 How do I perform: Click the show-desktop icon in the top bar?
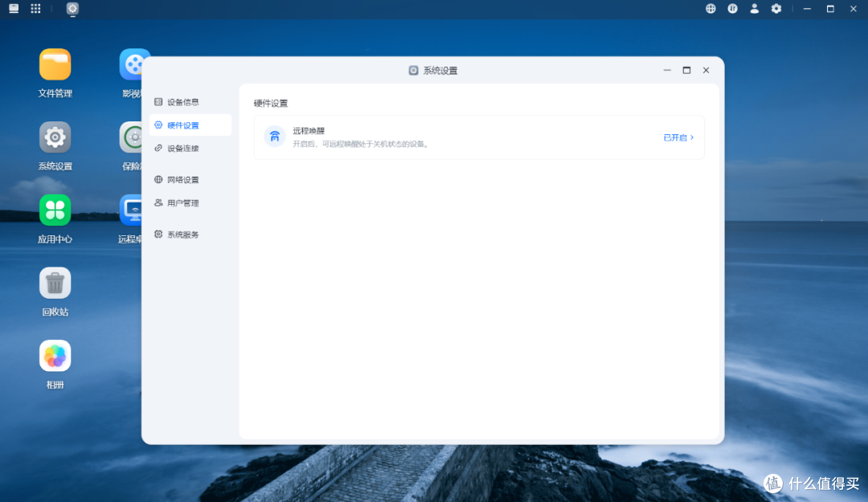tap(14, 8)
